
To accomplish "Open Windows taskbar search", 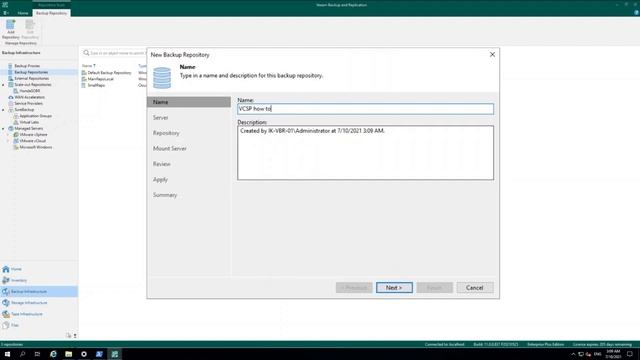I will coord(22,354).
